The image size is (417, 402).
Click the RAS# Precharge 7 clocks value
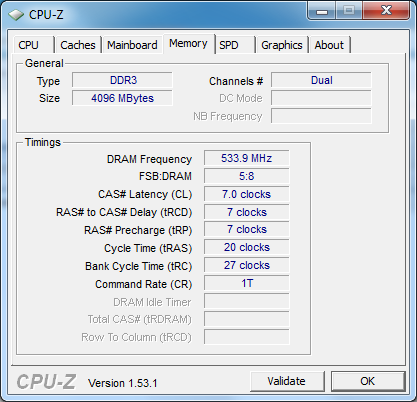(247, 229)
